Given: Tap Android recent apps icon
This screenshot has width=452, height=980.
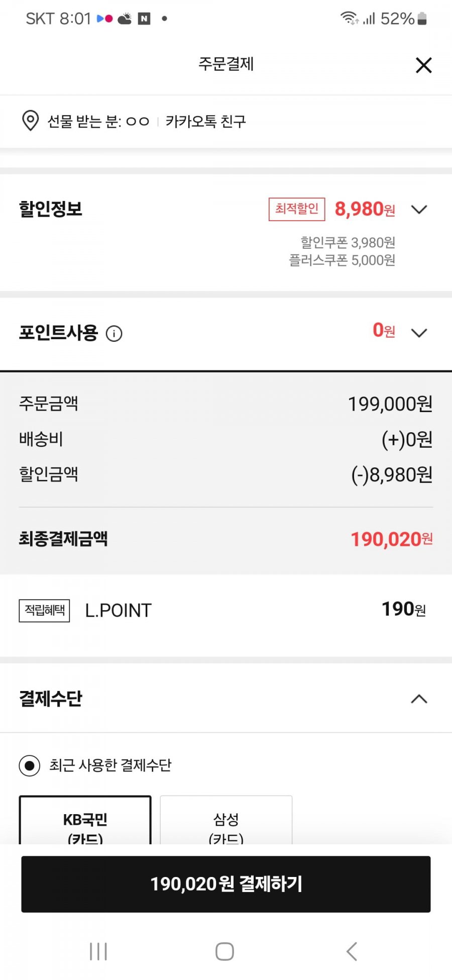Looking at the screenshot, I should pyautogui.click(x=98, y=951).
